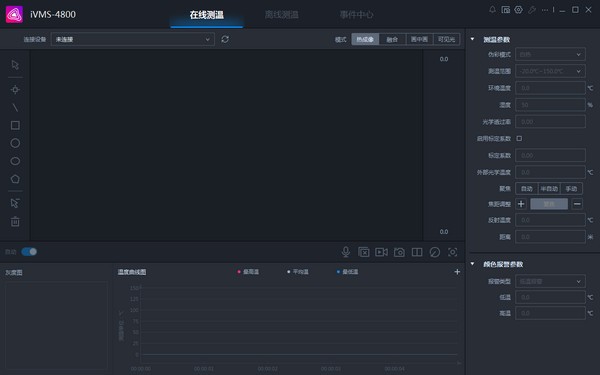Screen dimensions: 600x375
Task: Open the 测温范围 dropdown
Action: pos(550,71)
